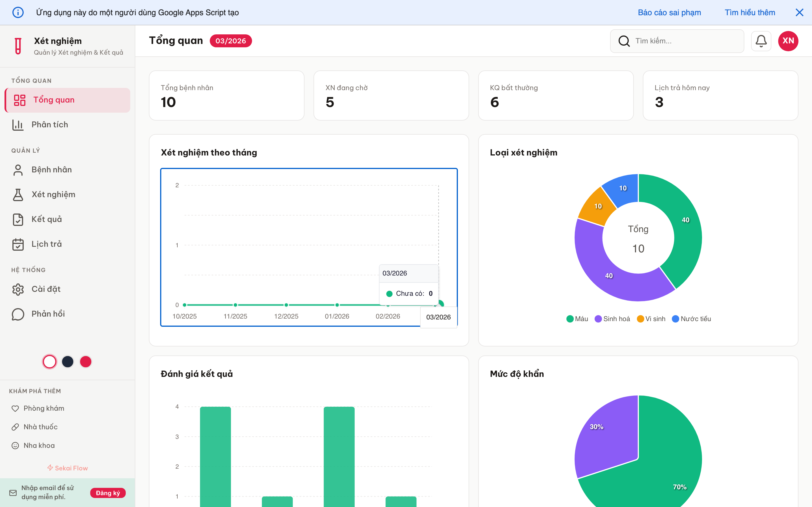Image resolution: width=812 pixels, height=507 pixels.
Task: Open Cài đặt settings
Action: [x=46, y=289]
